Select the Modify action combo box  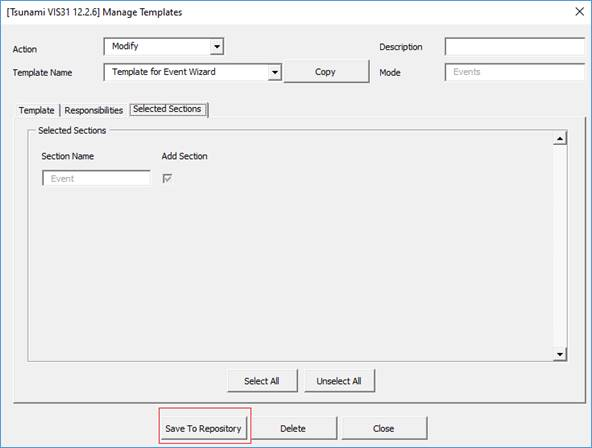[x=163, y=46]
